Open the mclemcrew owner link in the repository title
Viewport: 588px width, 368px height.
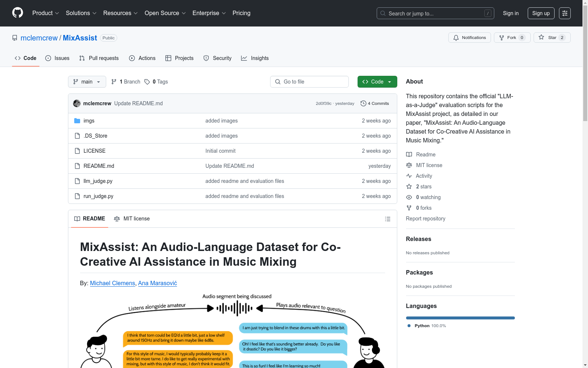[x=39, y=38]
